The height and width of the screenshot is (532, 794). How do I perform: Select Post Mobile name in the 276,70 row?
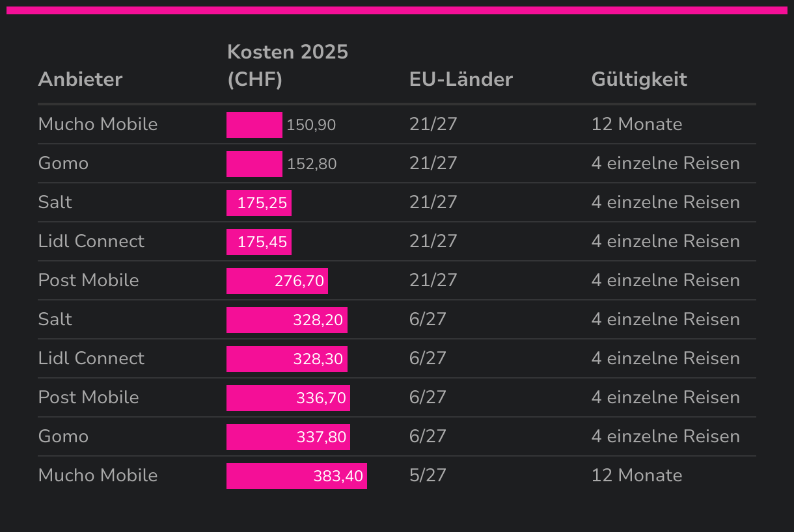(x=89, y=280)
